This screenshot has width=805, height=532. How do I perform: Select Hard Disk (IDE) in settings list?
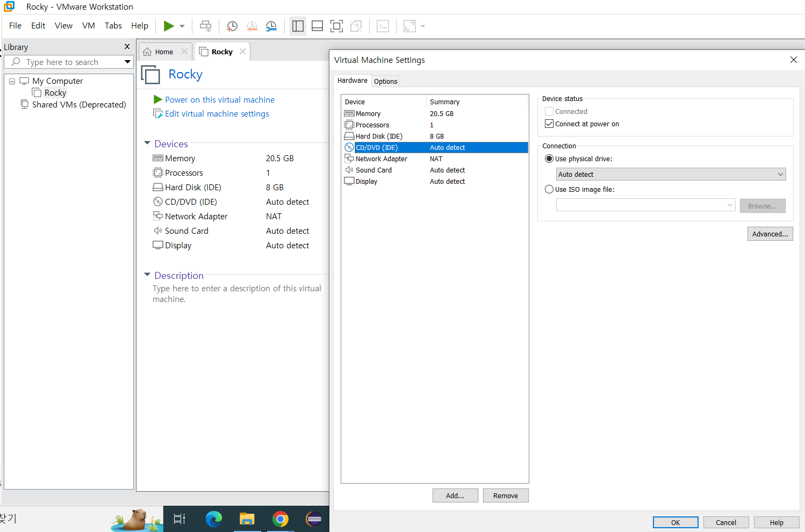point(435,136)
